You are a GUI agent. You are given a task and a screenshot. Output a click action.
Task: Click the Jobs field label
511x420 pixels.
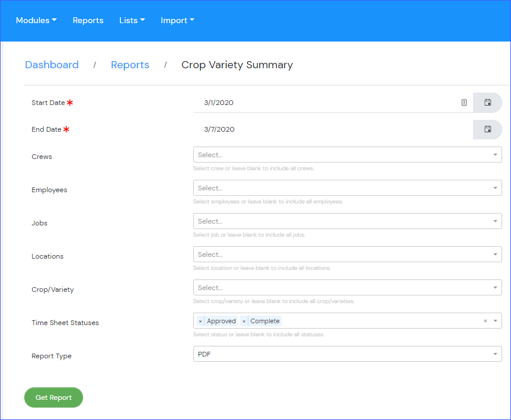coord(40,223)
